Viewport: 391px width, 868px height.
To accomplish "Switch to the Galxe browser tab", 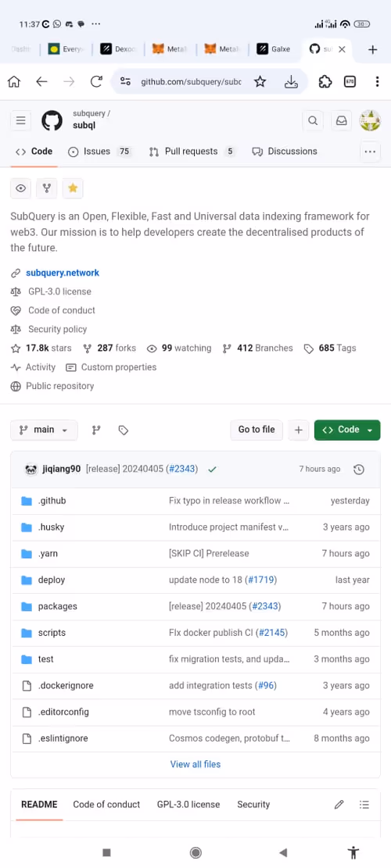I will 274,49.
